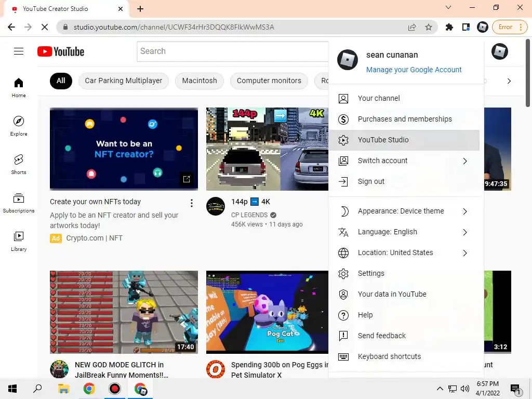Click external link icon on NFT ad thumbnail
Viewport: 532px width, 399px height.
click(187, 179)
